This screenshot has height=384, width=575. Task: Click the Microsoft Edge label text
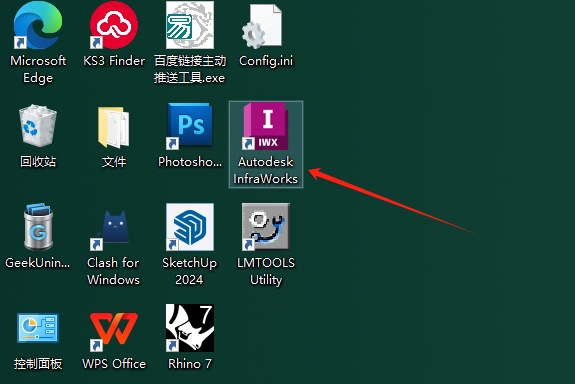pos(38,69)
